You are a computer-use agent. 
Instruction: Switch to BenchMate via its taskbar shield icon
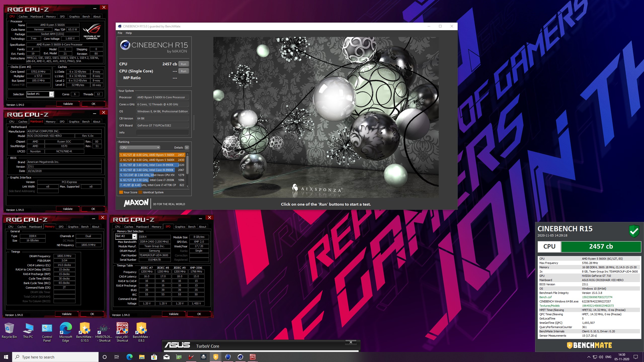click(x=216, y=357)
